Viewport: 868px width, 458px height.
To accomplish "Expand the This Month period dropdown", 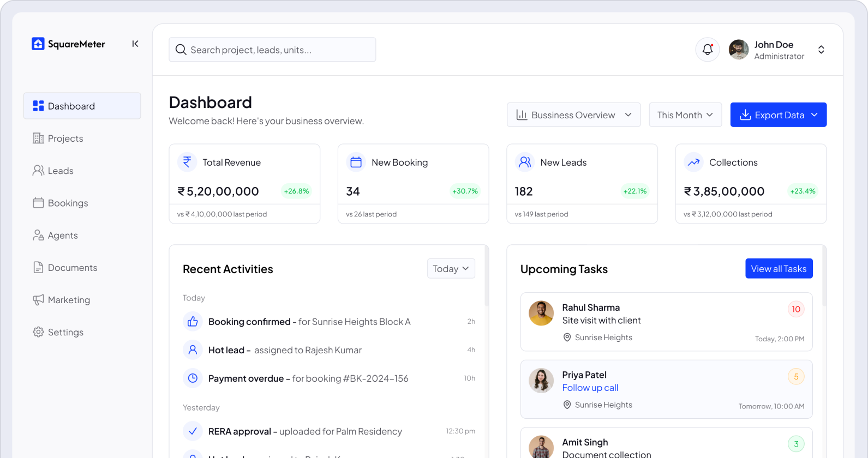I will tap(685, 115).
